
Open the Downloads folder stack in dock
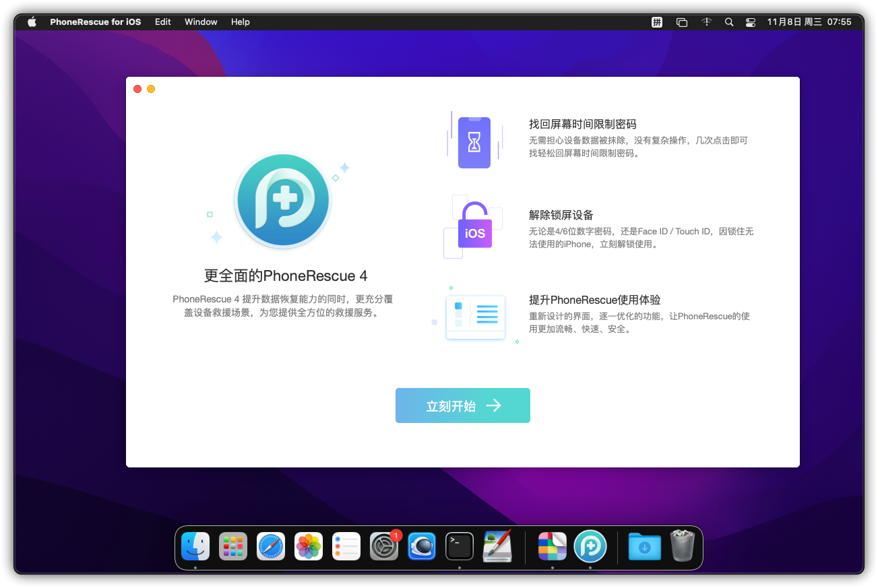coord(644,546)
